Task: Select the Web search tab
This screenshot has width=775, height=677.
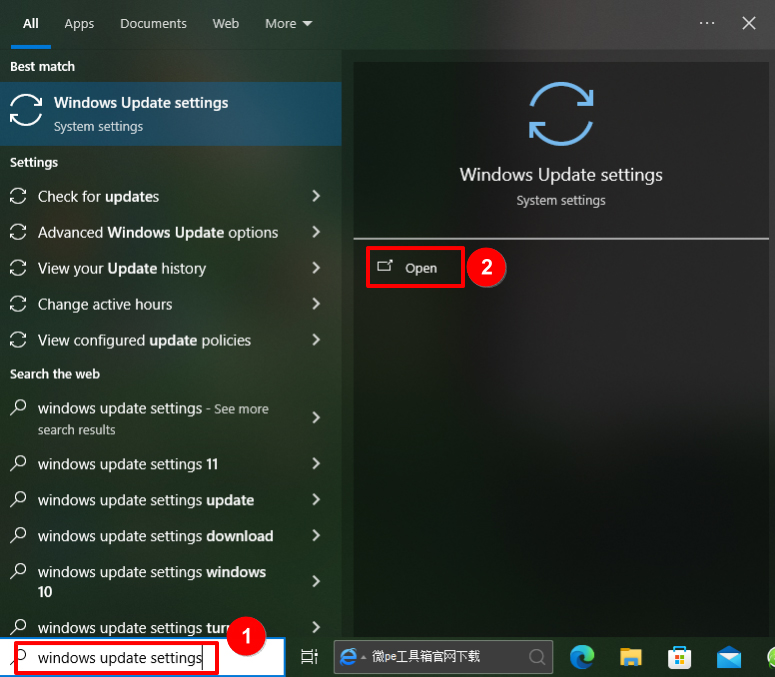Action: [x=226, y=23]
